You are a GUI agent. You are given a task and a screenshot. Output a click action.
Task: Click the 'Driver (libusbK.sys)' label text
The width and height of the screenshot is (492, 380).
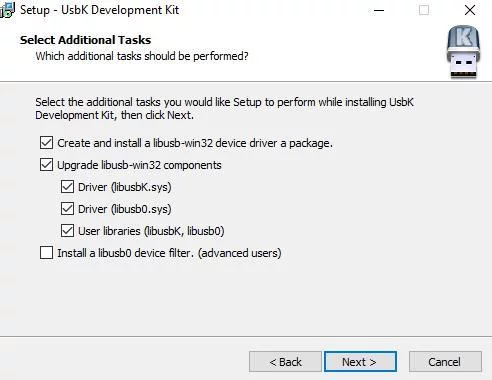tap(125, 187)
